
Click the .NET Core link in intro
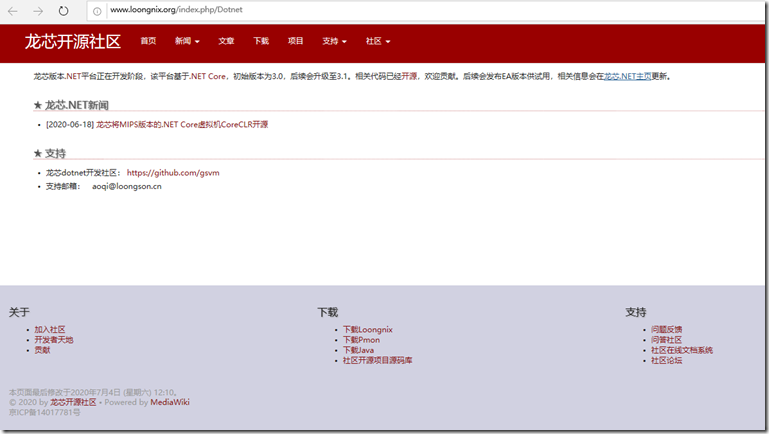(x=208, y=77)
